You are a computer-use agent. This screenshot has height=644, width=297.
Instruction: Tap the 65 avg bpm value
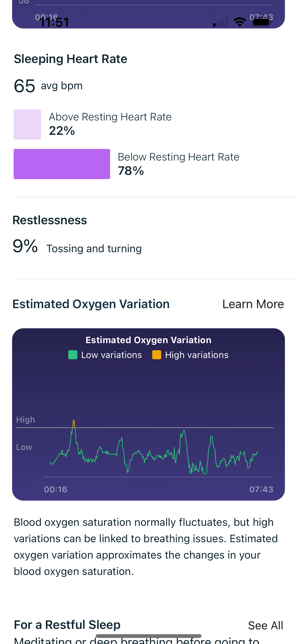pyautogui.click(x=25, y=86)
